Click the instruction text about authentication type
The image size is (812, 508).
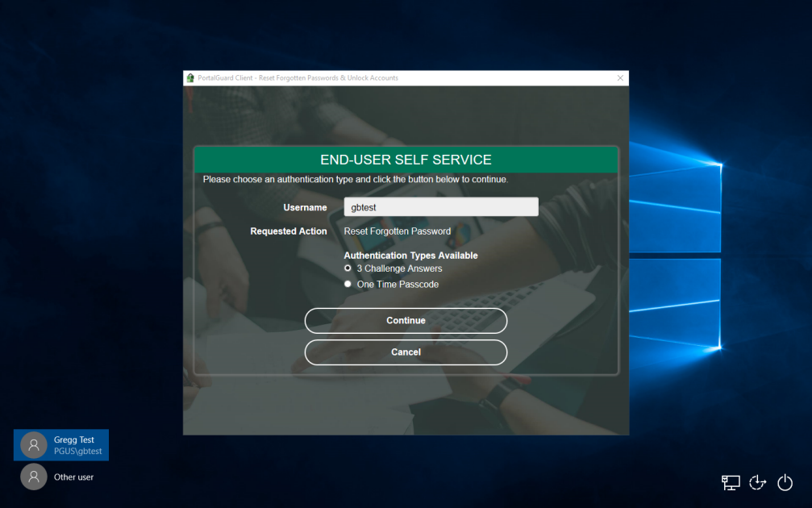pyautogui.click(x=356, y=179)
